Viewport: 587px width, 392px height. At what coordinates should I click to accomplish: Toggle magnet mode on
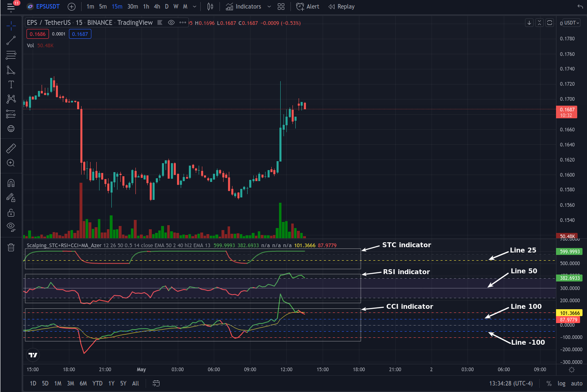tap(11, 183)
